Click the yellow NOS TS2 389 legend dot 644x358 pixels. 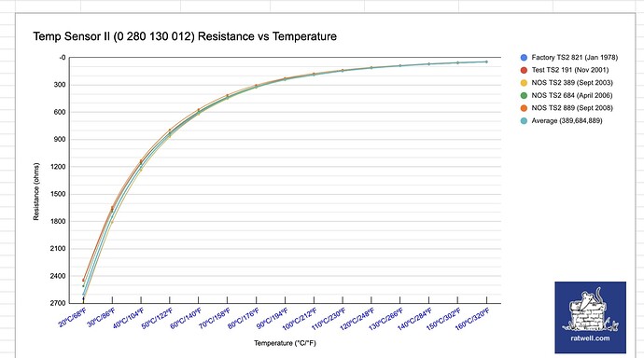point(524,83)
